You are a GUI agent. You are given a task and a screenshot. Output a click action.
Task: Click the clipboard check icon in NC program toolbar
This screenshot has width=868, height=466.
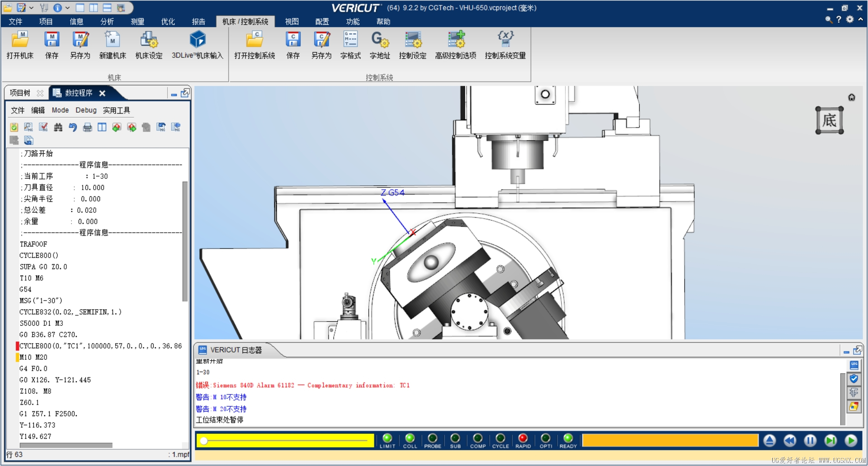14,127
